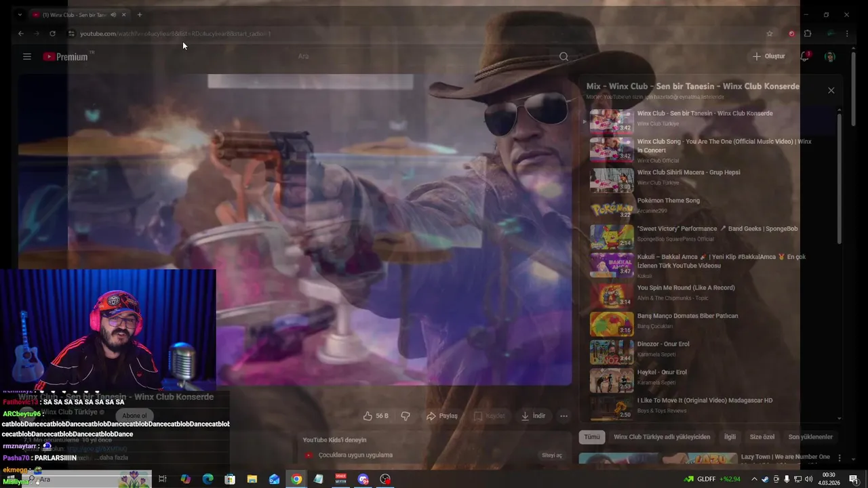This screenshot has height=488, width=868.
Task: Dislike the video with thumbs down
Action: point(406,415)
